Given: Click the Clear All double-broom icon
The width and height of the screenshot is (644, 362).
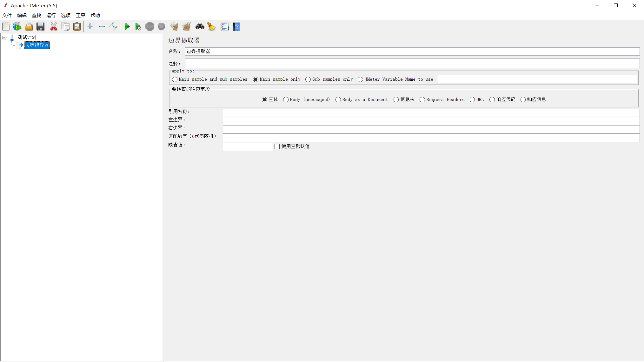Looking at the screenshot, I should [x=186, y=27].
